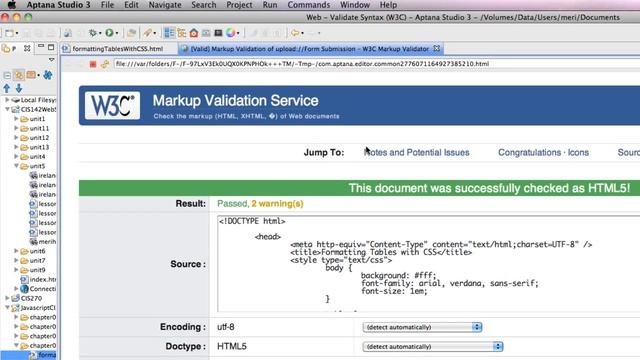640x360 pixels.
Task: Expand the Local Filesystem tree node
Action: click(x=7, y=100)
